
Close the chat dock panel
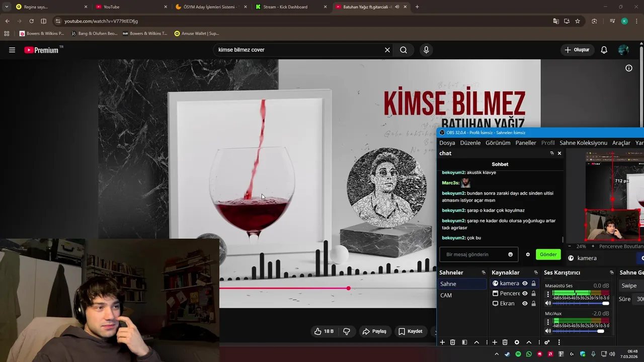point(559,153)
